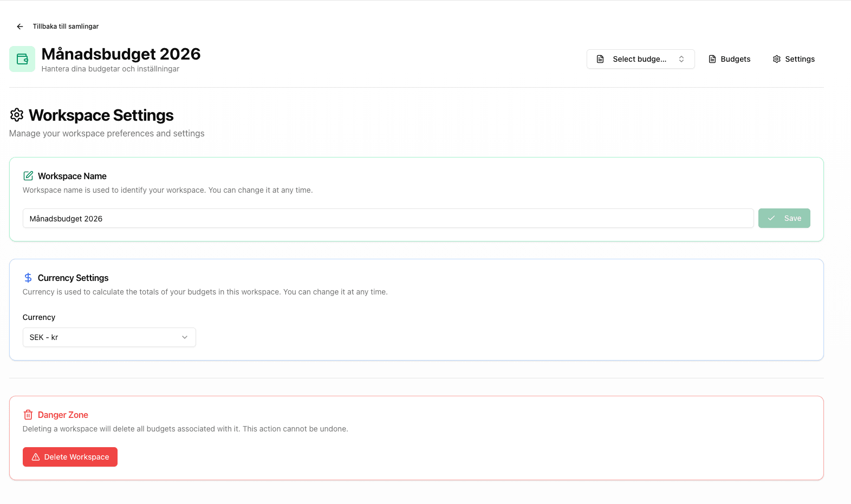
Task: Click the red trash Danger Zone icon
Action: 28,415
